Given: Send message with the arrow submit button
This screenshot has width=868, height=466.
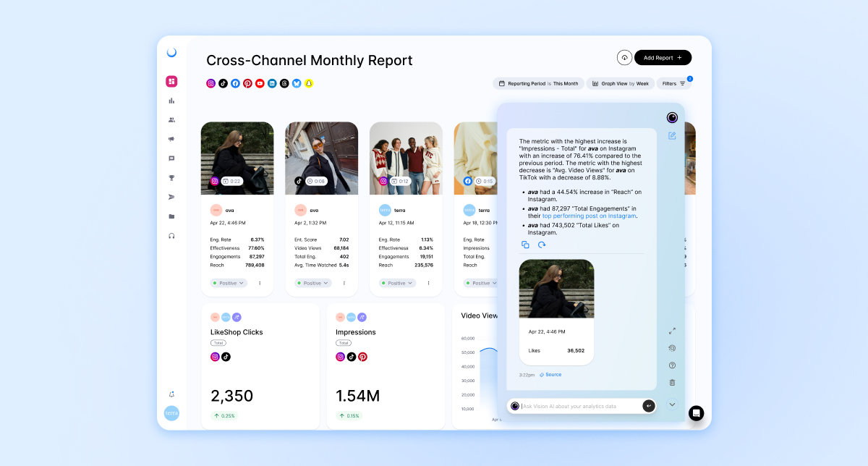Looking at the screenshot, I should click(x=649, y=406).
